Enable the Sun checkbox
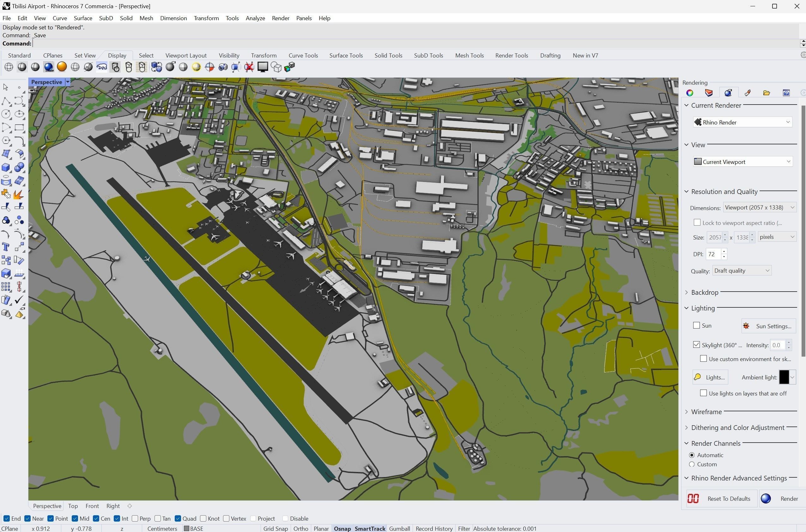Image resolution: width=806 pixels, height=532 pixels. tap(696, 325)
